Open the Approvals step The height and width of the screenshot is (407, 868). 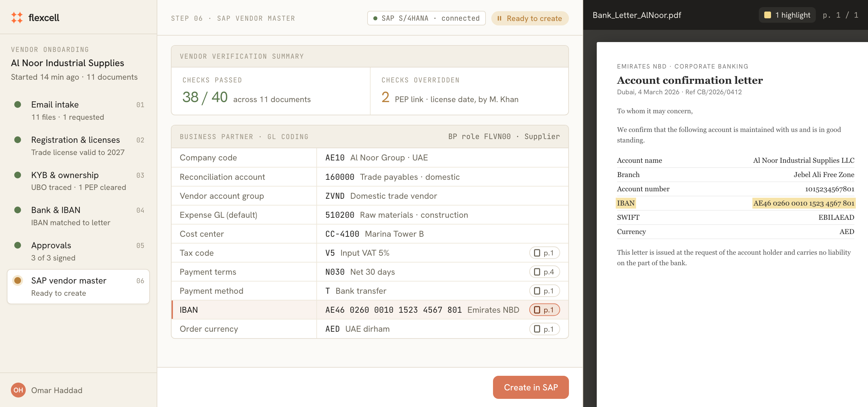point(78,251)
